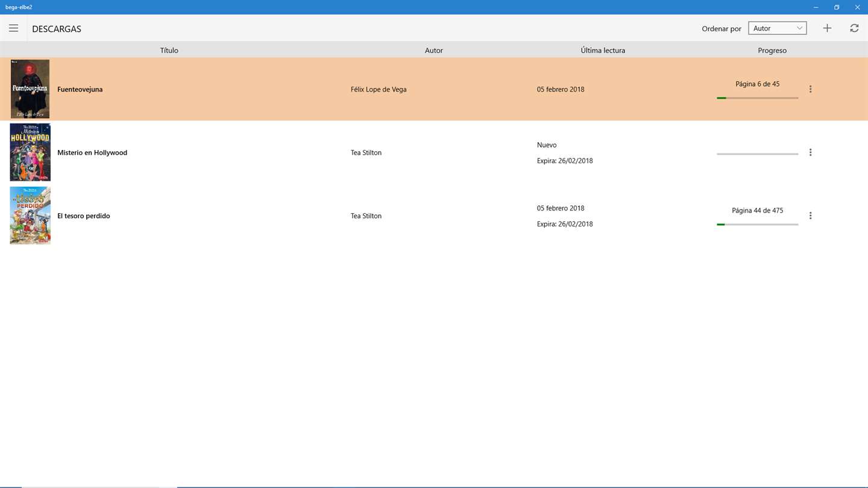Sort by the Autor column header

click(x=434, y=51)
